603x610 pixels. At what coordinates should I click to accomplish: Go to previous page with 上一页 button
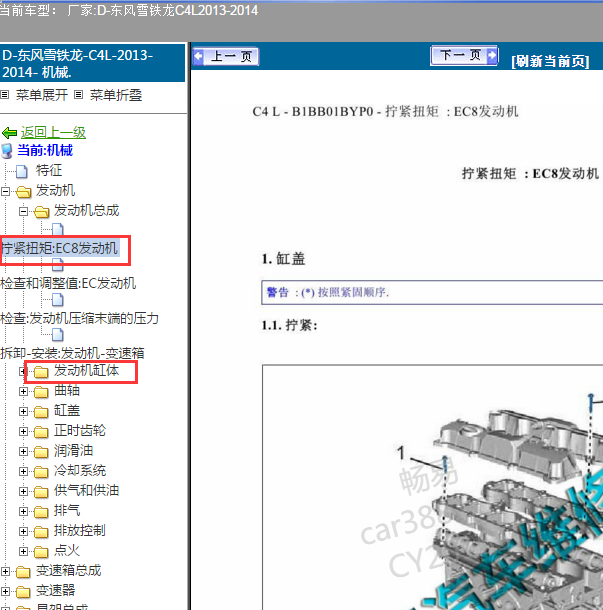pyautogui.click(x=226, y=57)
